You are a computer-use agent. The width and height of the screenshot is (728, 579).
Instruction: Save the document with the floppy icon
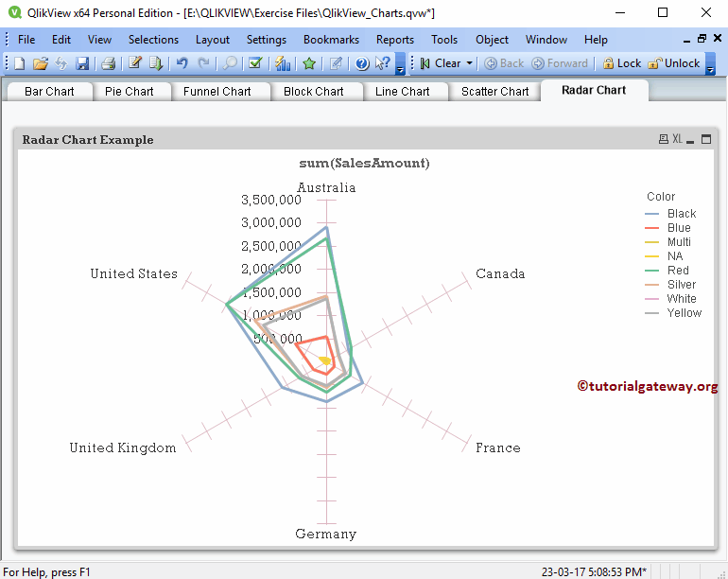pyautogui.click(x=82, y=63)
